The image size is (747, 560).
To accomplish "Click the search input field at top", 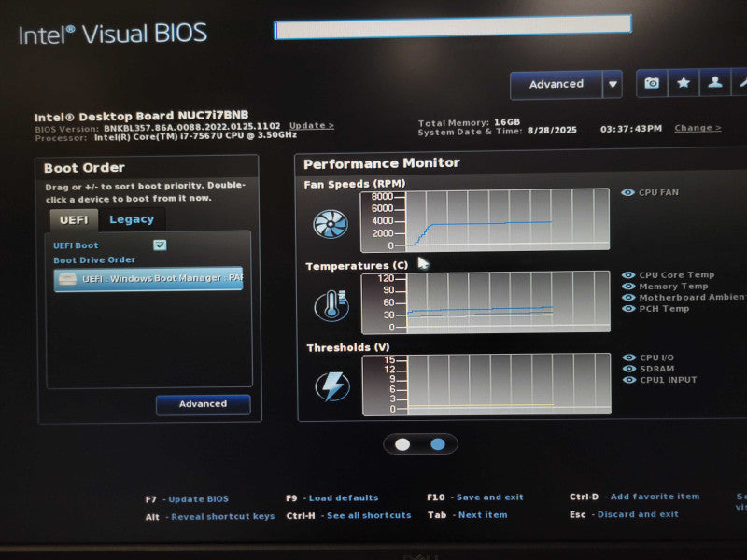I will 453,27.
